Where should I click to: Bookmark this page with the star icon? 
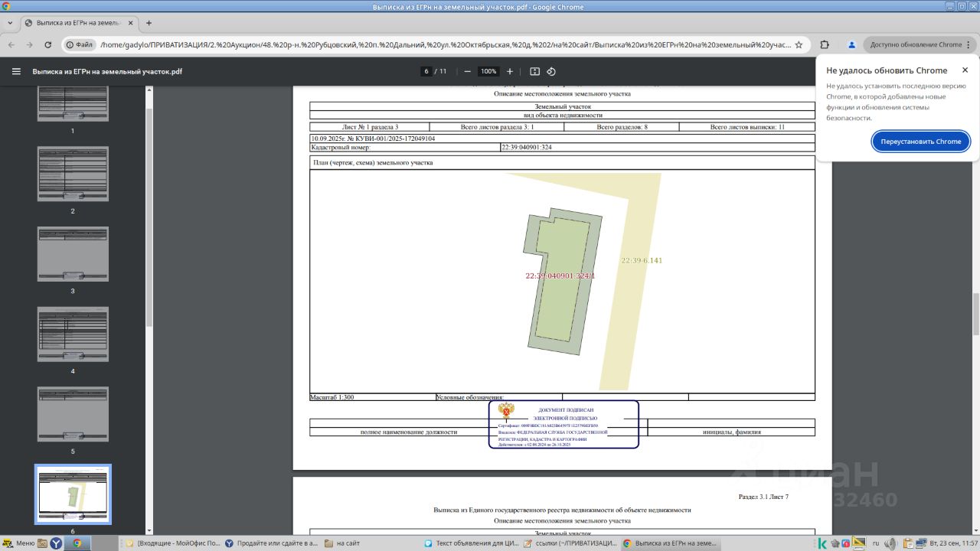[799, 45]
